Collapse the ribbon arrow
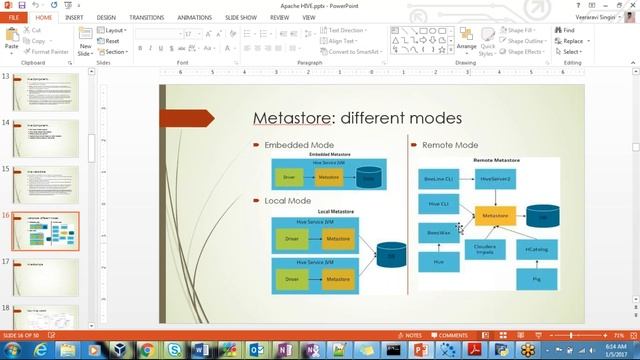This screenshot has width=640, height=360. (x=633, y=62)
